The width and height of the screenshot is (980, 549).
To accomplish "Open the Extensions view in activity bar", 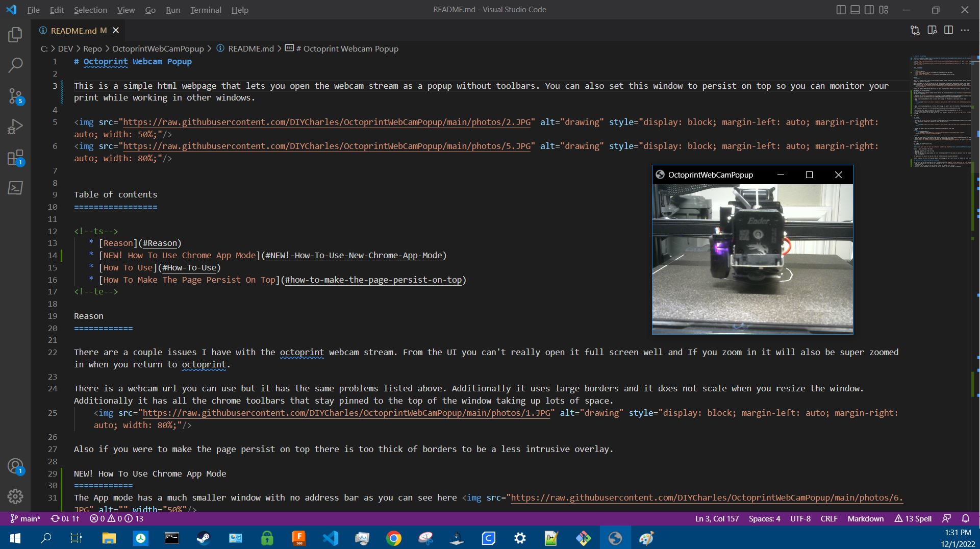I will [15, 157].
